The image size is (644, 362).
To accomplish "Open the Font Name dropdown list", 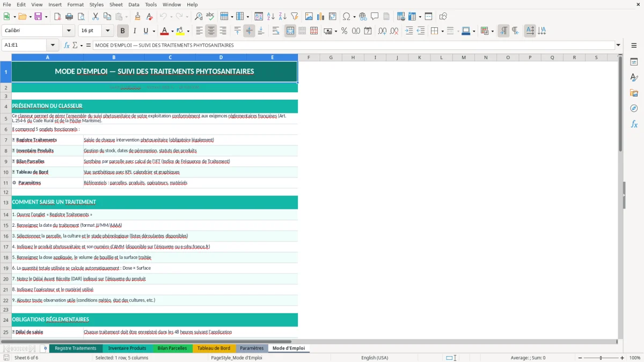I will point(69,31).
